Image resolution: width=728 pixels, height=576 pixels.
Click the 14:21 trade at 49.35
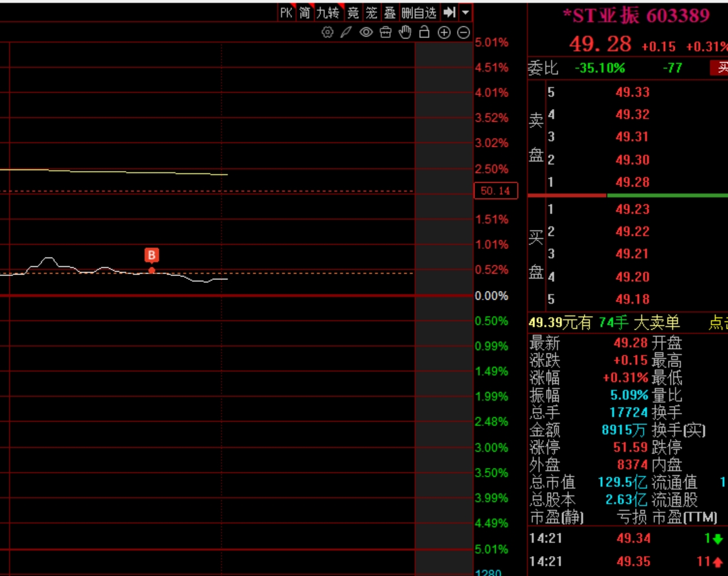point(628,562)
